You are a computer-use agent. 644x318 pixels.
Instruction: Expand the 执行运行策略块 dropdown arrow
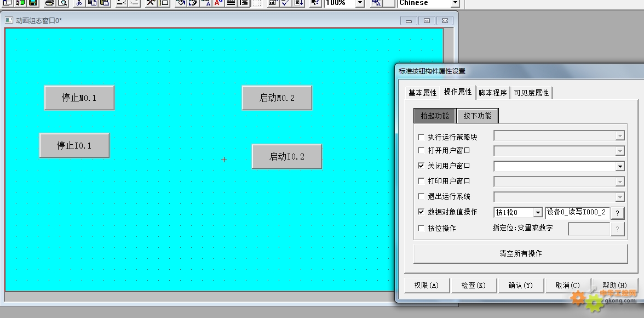(620, 136)
